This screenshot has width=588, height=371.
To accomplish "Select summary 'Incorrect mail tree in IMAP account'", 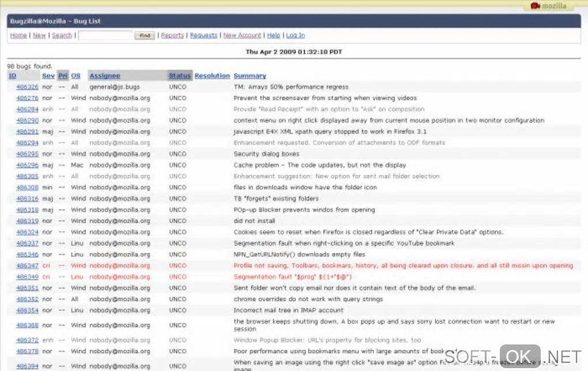I will pos(288,310).
